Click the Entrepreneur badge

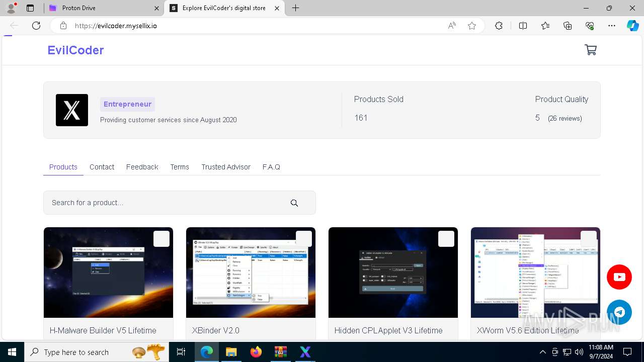pos(127,104)
